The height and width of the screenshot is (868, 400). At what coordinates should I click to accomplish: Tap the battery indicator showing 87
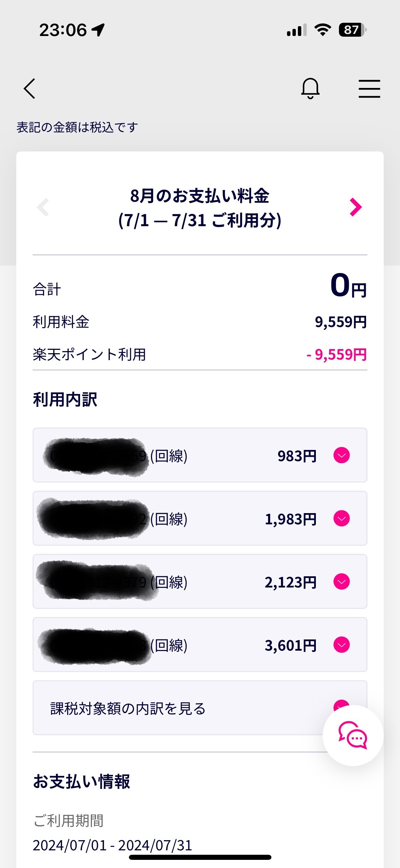[352, 30]
